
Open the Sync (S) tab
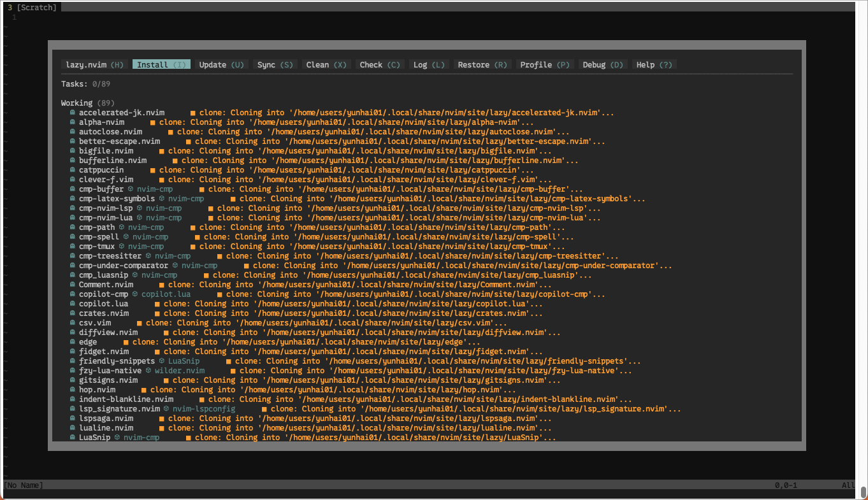tap(275, 65)
